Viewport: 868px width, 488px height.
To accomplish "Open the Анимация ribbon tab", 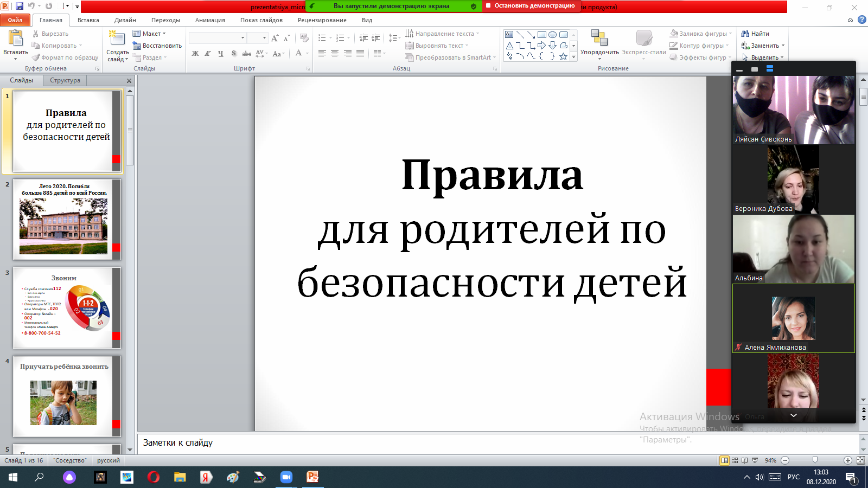I will click(210, 20).
